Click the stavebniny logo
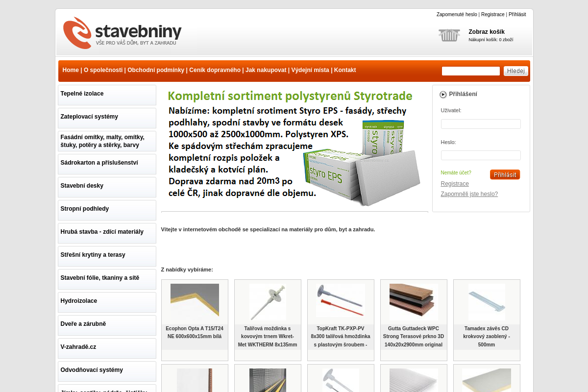Image resolution: width=588 pixels, height=392 pixels. 122,33
